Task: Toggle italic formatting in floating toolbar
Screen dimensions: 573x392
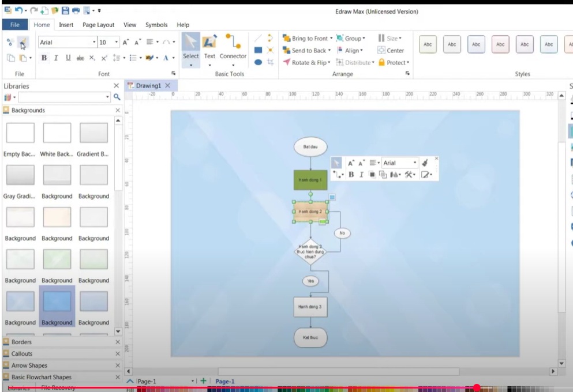Action: tap(361, 174)
